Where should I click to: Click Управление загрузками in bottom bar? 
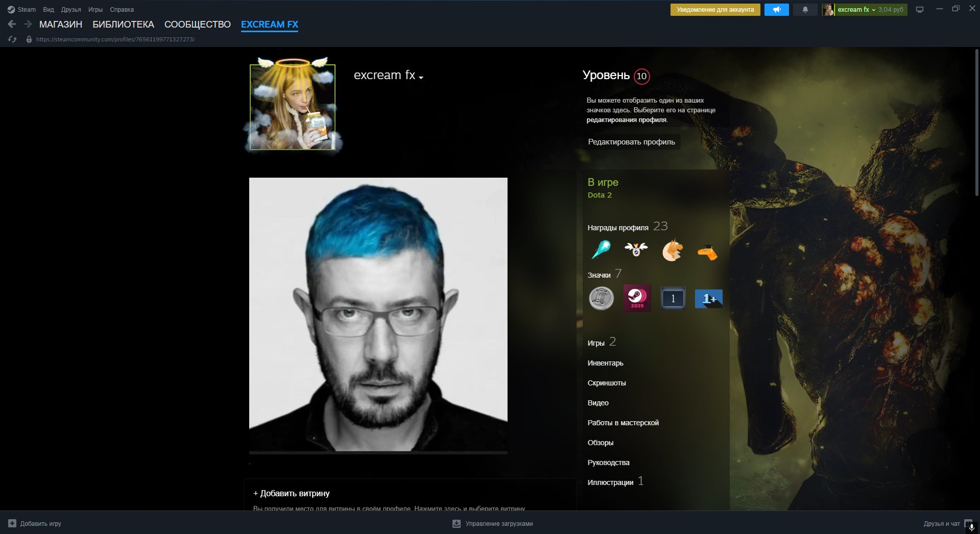pos(499,523)
